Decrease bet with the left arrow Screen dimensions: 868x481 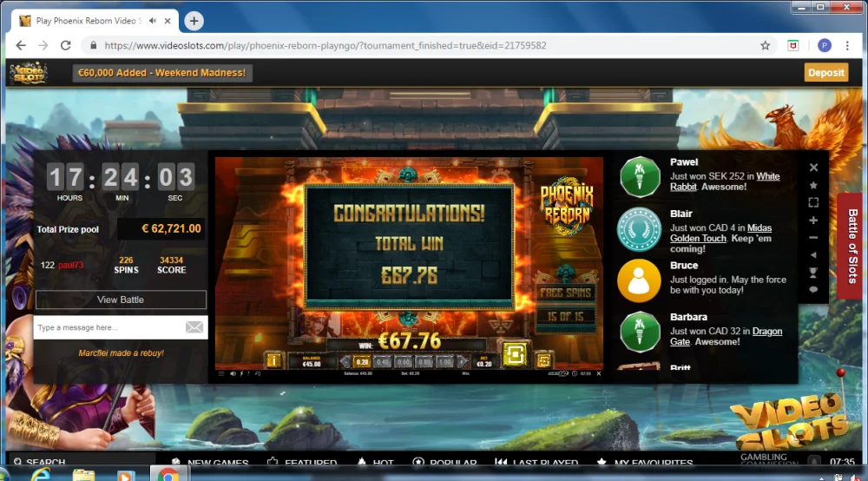[x=345, y=362]
